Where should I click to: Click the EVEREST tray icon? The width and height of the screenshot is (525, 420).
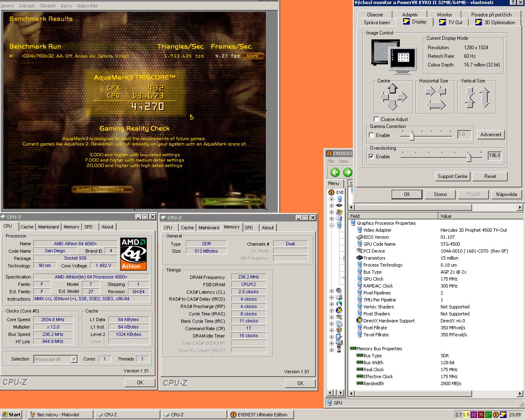pos(496,415)
